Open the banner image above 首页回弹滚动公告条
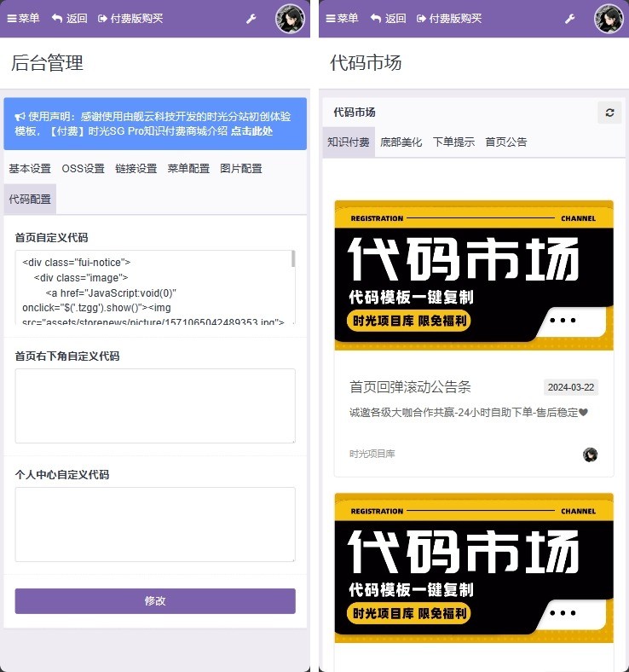 coord(474,275)
